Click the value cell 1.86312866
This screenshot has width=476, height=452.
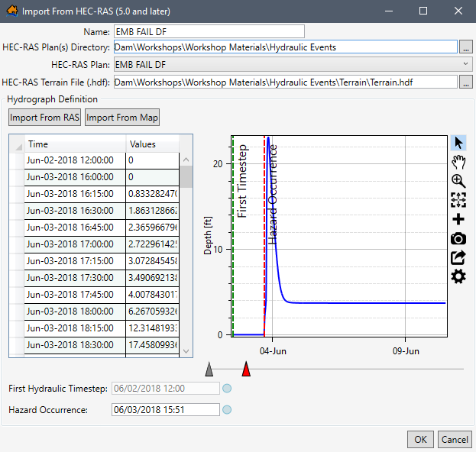tap(152, 211)
